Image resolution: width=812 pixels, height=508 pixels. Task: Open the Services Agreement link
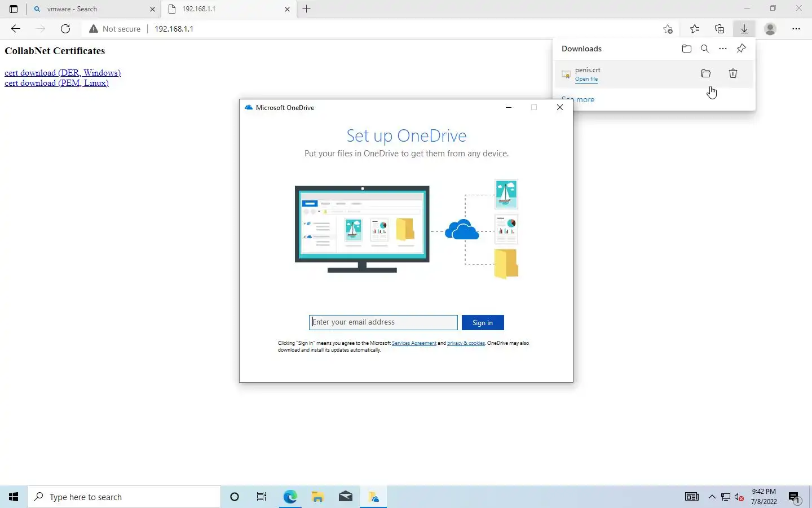[414, 343]
